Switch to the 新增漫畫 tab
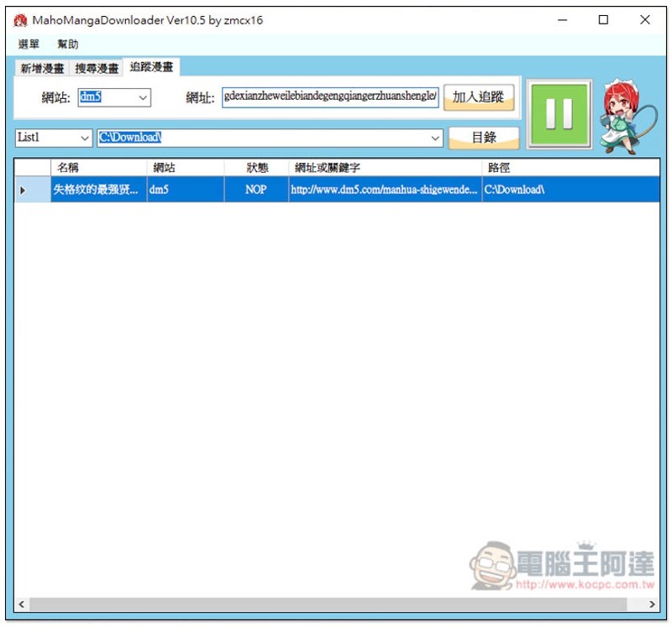Viewport: 672px width, 627px height. [42, 68]
